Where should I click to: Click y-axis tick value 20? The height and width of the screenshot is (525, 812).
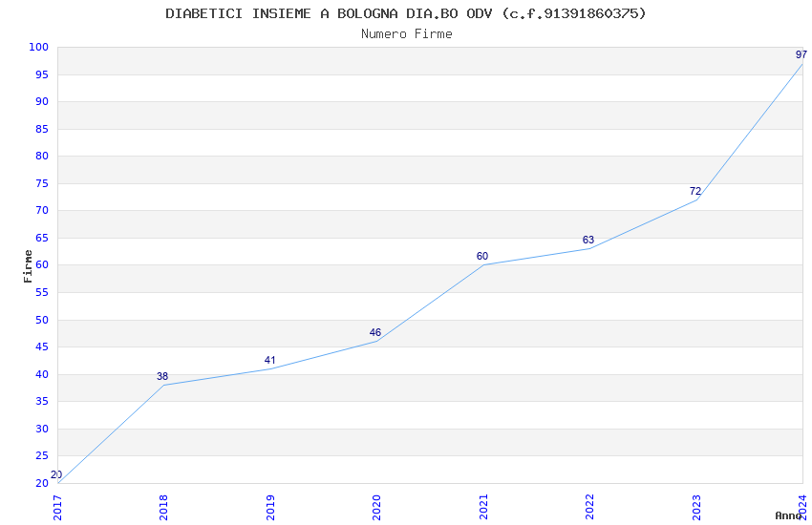pyautogui.click(x=42, y=483)
